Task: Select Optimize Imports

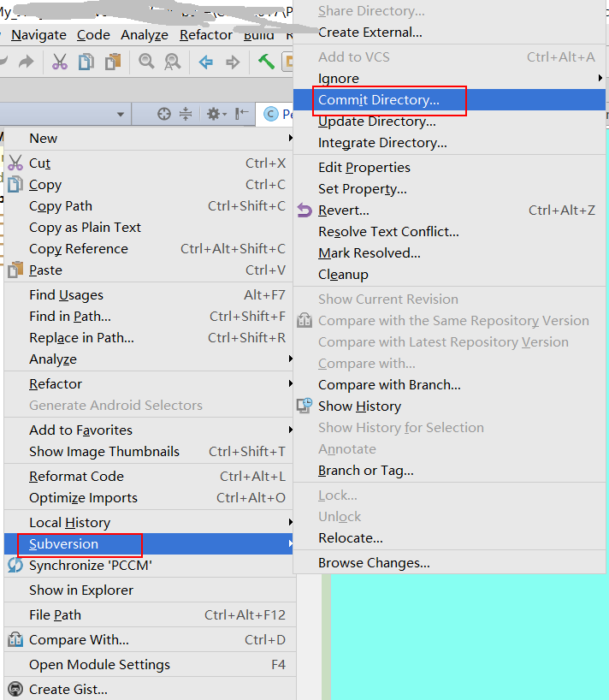Action: [149, 498]
